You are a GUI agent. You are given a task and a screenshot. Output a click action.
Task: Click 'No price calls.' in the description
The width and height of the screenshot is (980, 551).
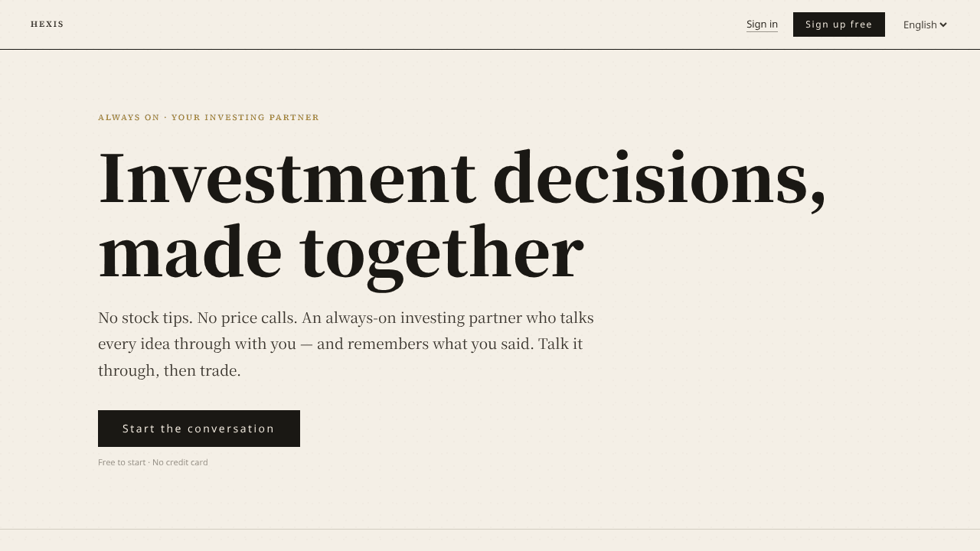tap(247, 318)
